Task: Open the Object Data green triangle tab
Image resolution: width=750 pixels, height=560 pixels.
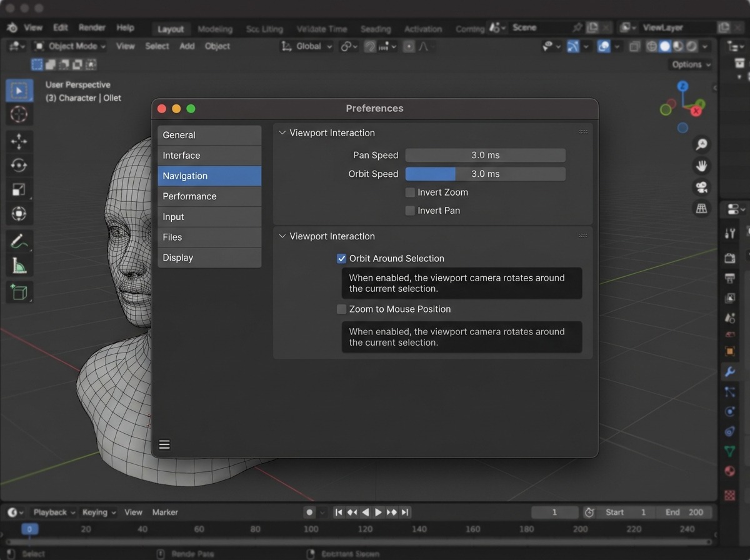Action: [x=730, y=451]
